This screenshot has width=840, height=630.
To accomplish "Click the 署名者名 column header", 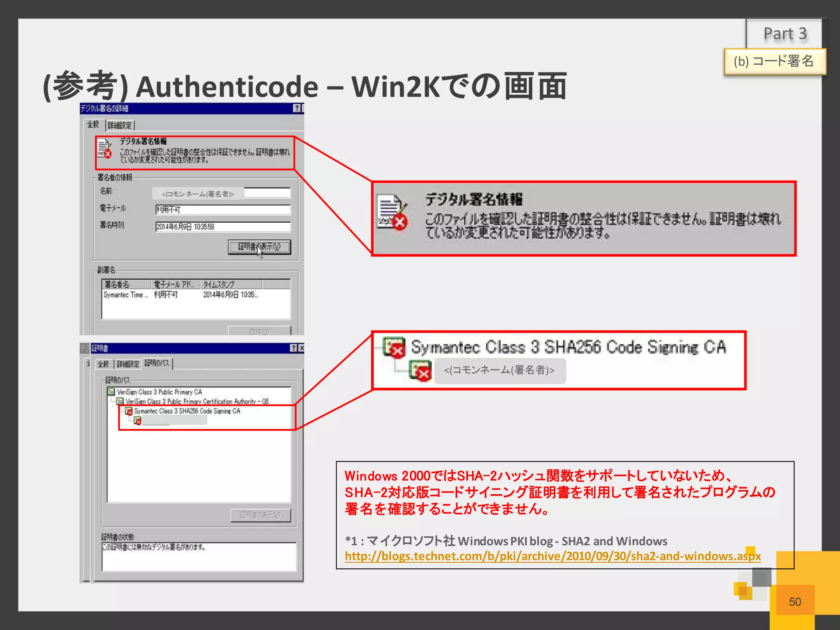I will click(127, 284).
